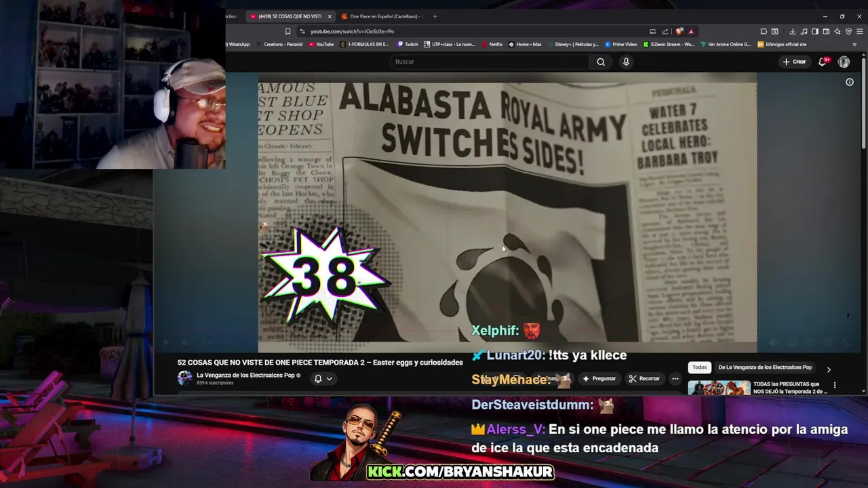The width and height of the screenshot is (868, 488).
Task: Open the ElZeein Stream bookmark
Action: [669, 44]
